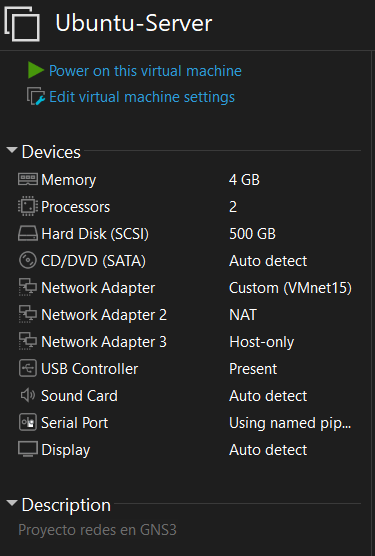The image size is (375, 556).
Task: Click the Network Adapter 3 icon
Action: click(28, 341)
